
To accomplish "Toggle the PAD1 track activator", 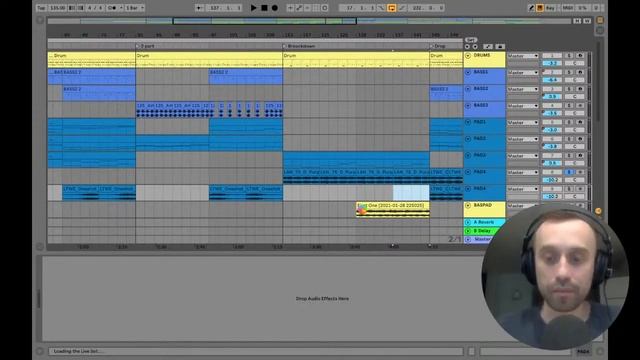I will point(552,122).
